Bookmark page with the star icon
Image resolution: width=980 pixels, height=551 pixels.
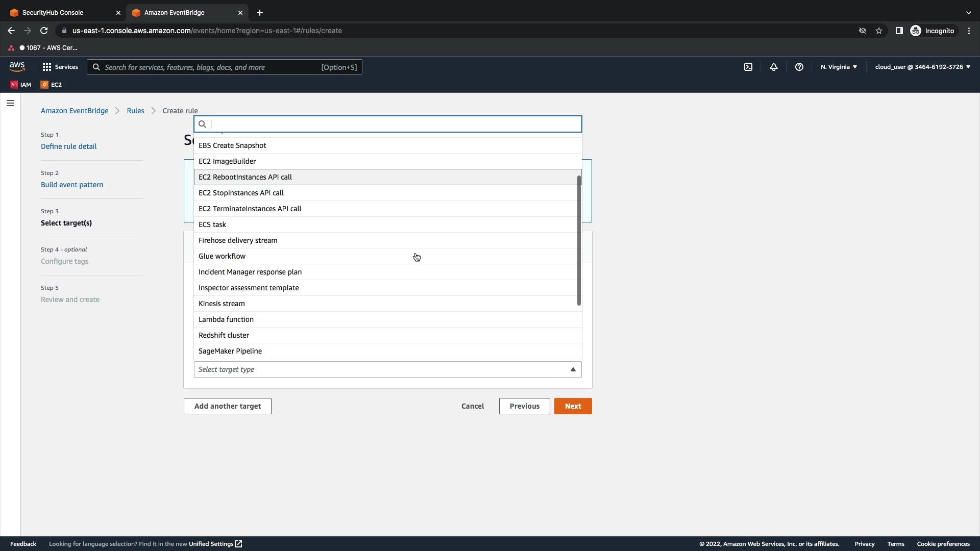(x=879, y=31)
